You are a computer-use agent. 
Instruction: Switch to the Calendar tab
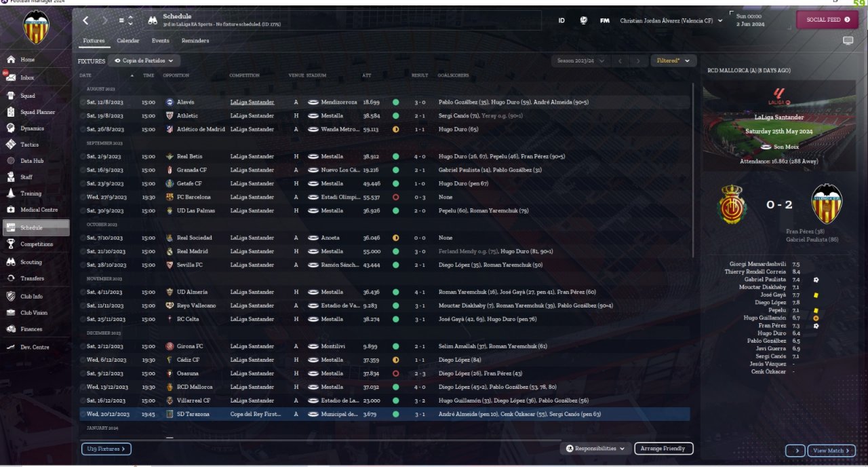(x=127, y=41)
